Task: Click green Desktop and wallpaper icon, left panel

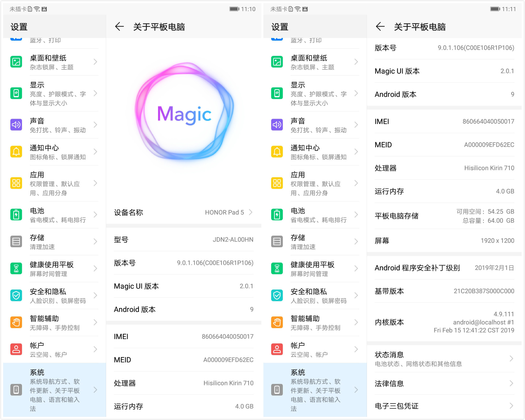Action: (16, 62)
